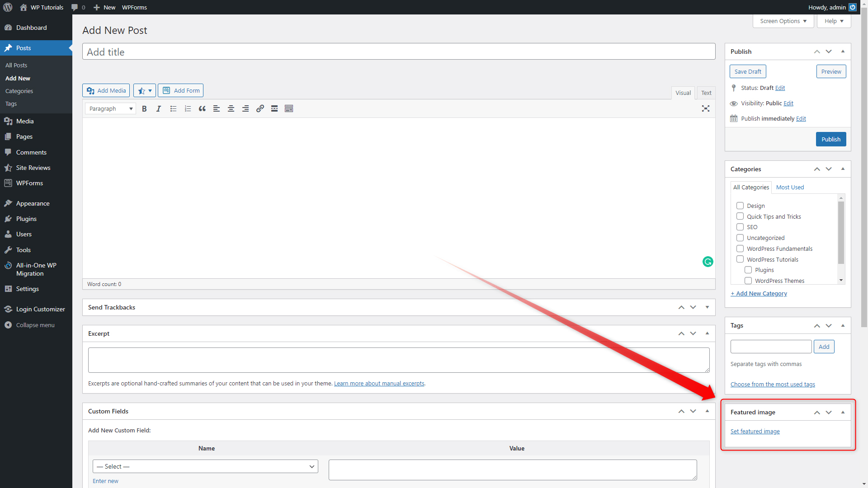
Task: Click the Bold formatting icon
Action: coord(145,108)
